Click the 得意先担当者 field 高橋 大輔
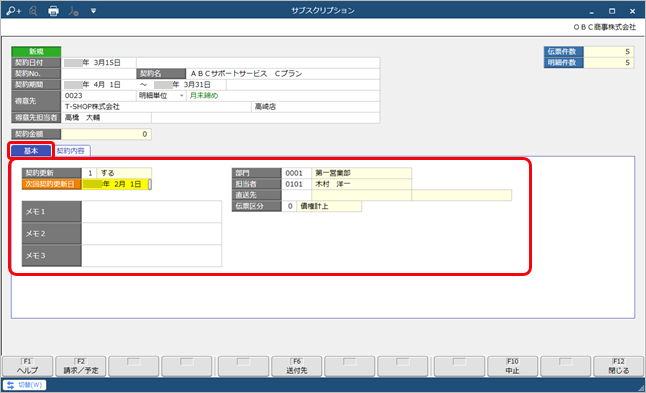Image resolution: width=646 pixels, height=393 pixels. tap(106, 117)
